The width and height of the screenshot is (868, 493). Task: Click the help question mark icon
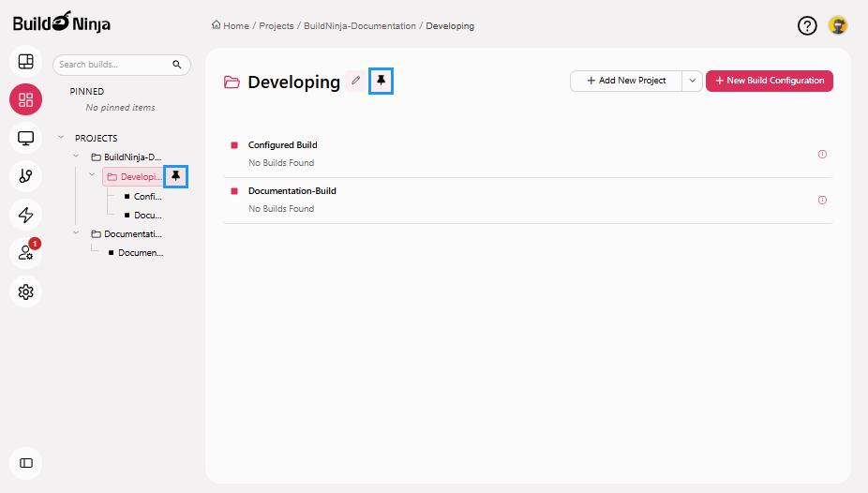[807, 26]
